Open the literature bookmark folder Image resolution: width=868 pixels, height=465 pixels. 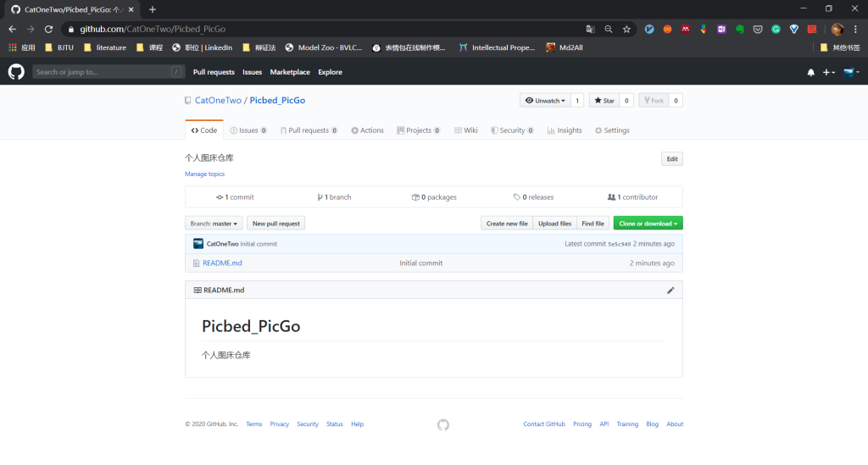(104, 47)
